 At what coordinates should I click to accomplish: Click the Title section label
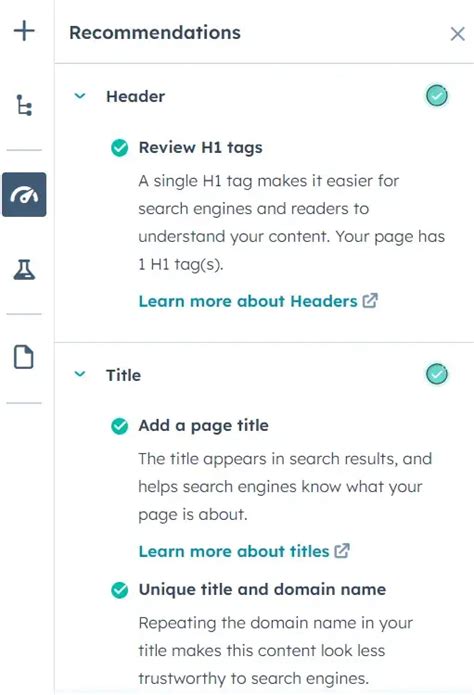coord(123,375)
